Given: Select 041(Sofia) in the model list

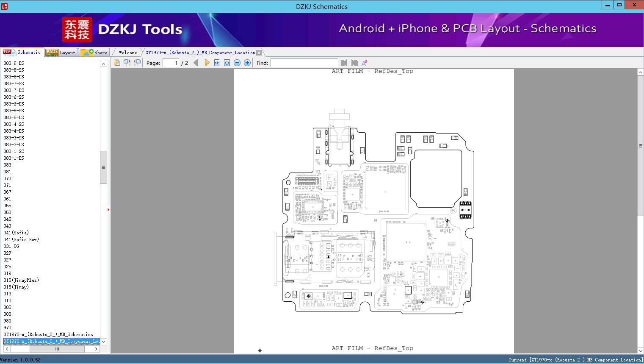Looking at the screenshot, I should pyautogui.click(x=16, y=233).
